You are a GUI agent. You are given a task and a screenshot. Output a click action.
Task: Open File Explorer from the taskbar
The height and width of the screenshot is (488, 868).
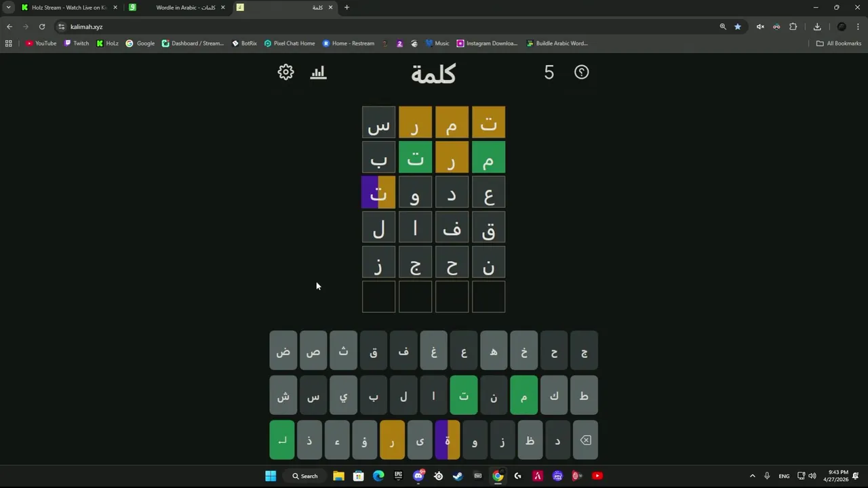(x=338, y=476)
